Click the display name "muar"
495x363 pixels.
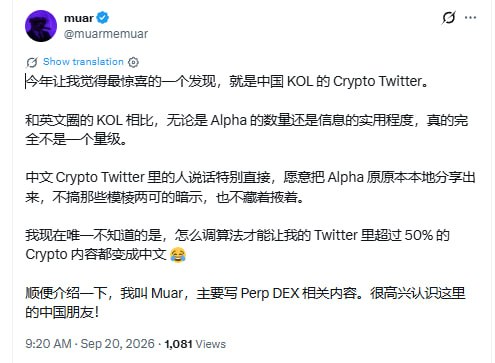point(78,18)
